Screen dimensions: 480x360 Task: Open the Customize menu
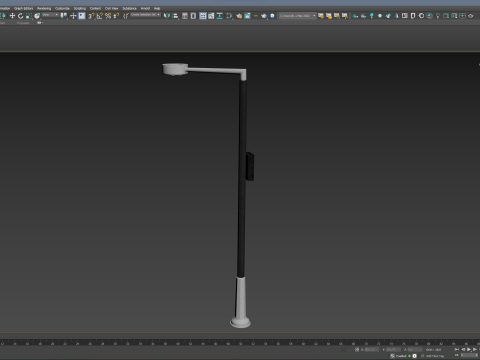tap(62, 8)
